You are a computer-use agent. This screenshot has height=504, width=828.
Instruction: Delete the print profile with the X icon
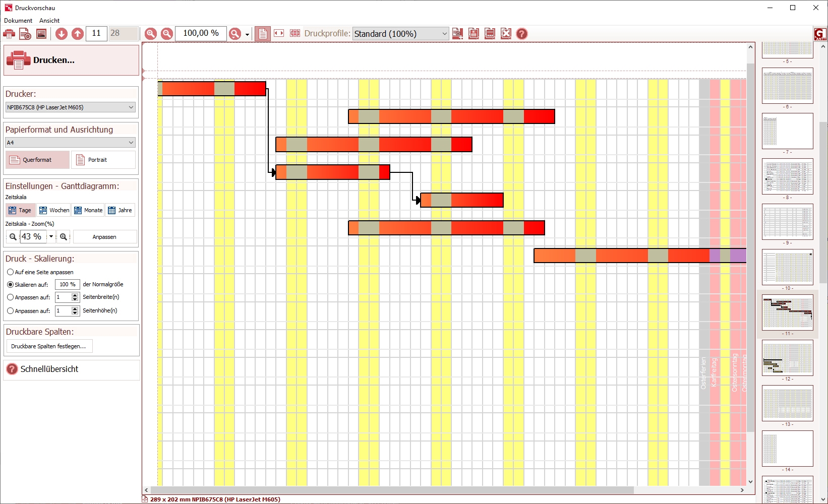506,34
